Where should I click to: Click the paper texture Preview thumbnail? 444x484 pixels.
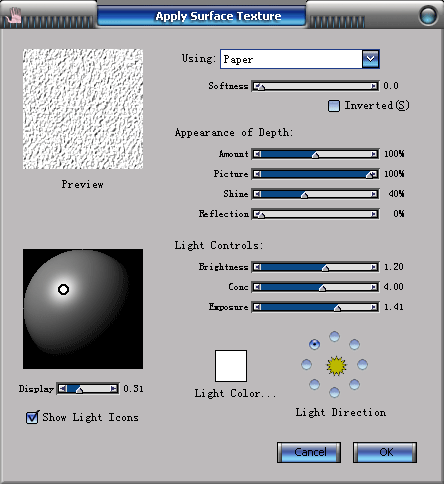pos(83,109)
